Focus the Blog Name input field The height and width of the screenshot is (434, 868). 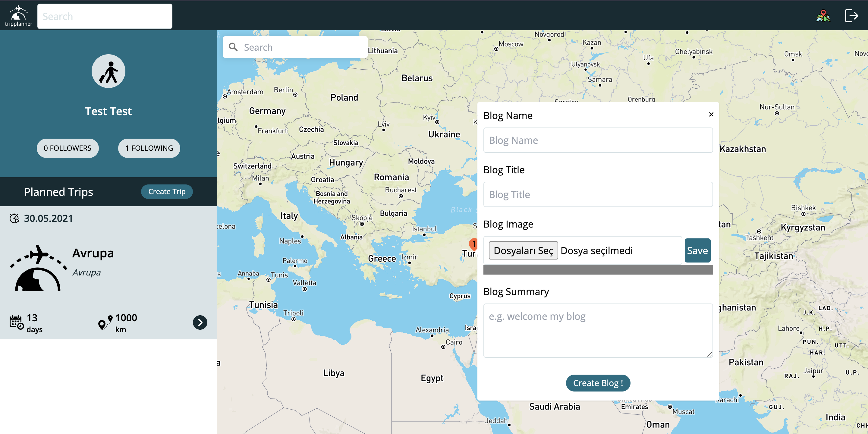598,140
